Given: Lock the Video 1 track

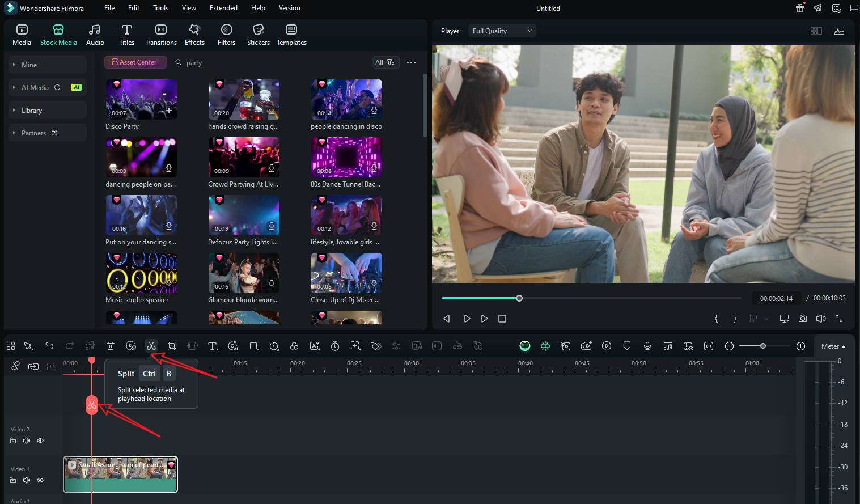Looking at the screenshot, I should 13,480.
